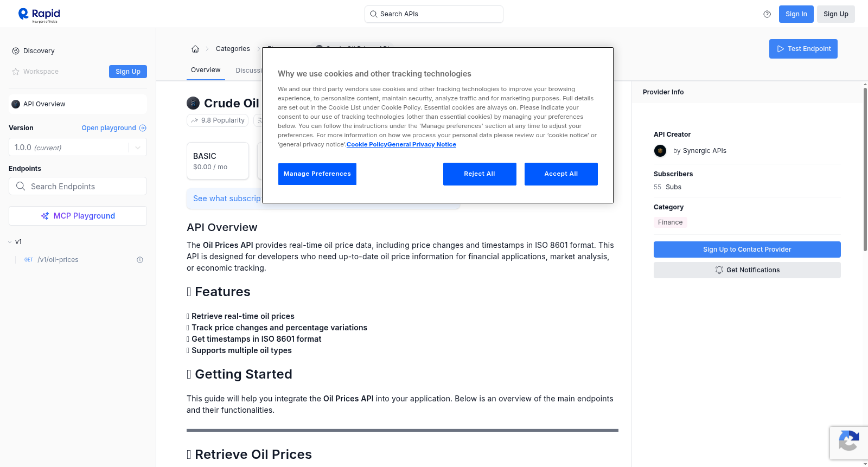868x467 pixels.
Task: Click Sign Up next to Workspace
Action: [x=128, y=72]
